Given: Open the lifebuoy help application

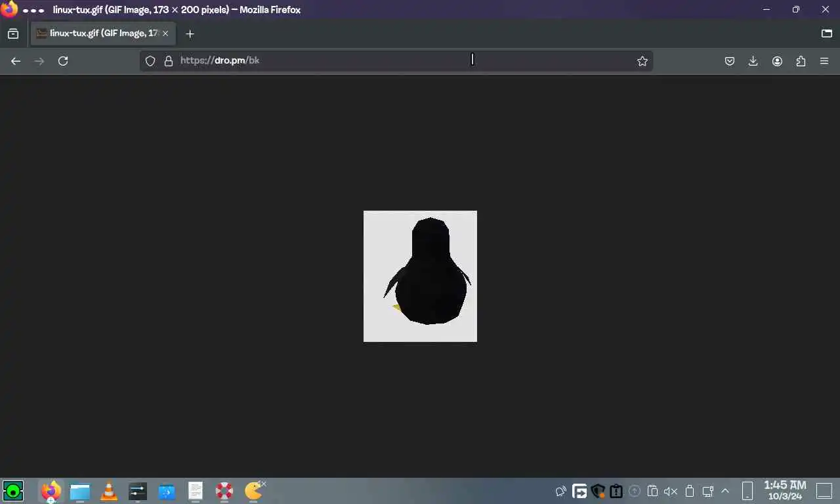Looking at the screenshot, I should click(x=224, y=491).
